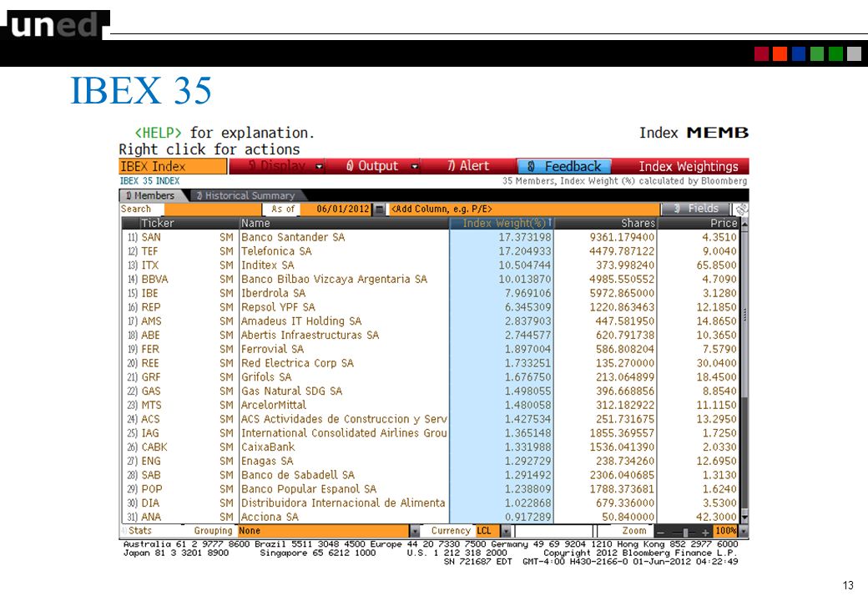Screen dimensions: 868x601
Task: Click shares value 4479.787122
Action: click(x=622, y=251)
